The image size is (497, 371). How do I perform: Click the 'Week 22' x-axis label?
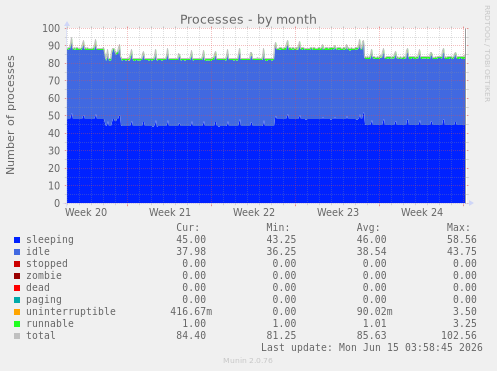pos(254,212)
